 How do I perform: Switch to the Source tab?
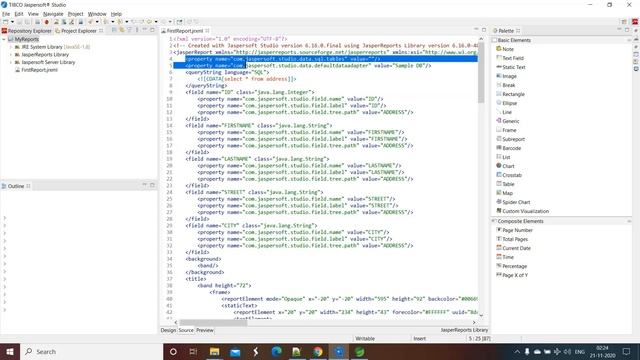point(186,330)
